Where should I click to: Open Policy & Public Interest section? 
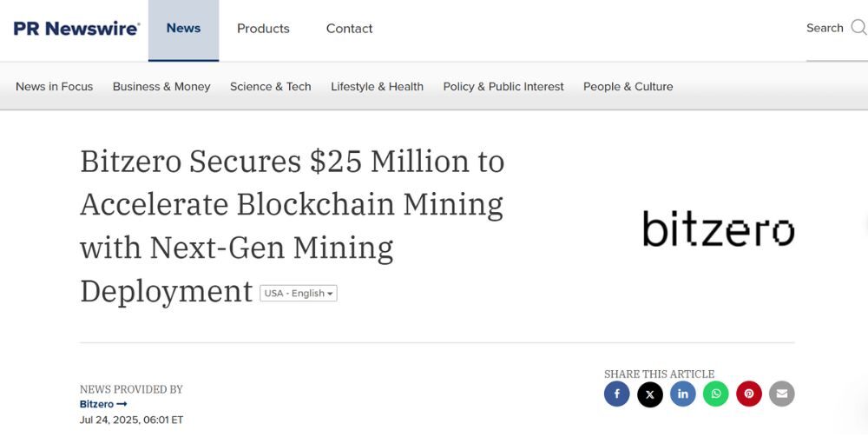(x=503, y=87)
